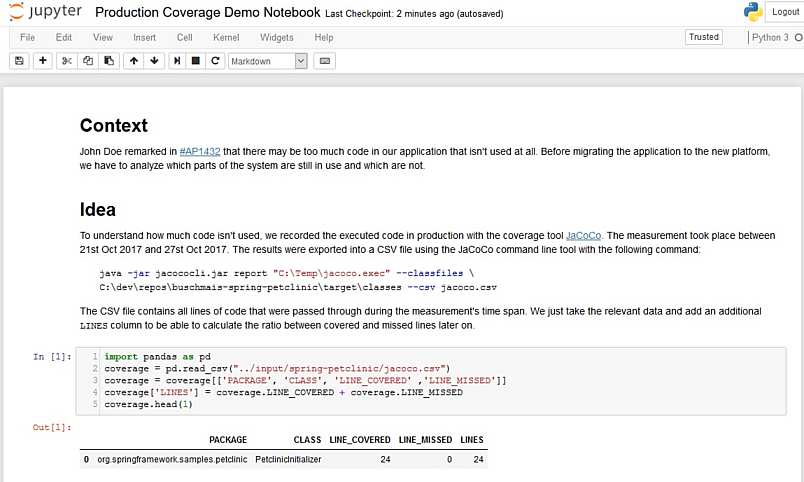The image size is (804, 482).
Task: Move selected cell up
Action: click(133, 61)
